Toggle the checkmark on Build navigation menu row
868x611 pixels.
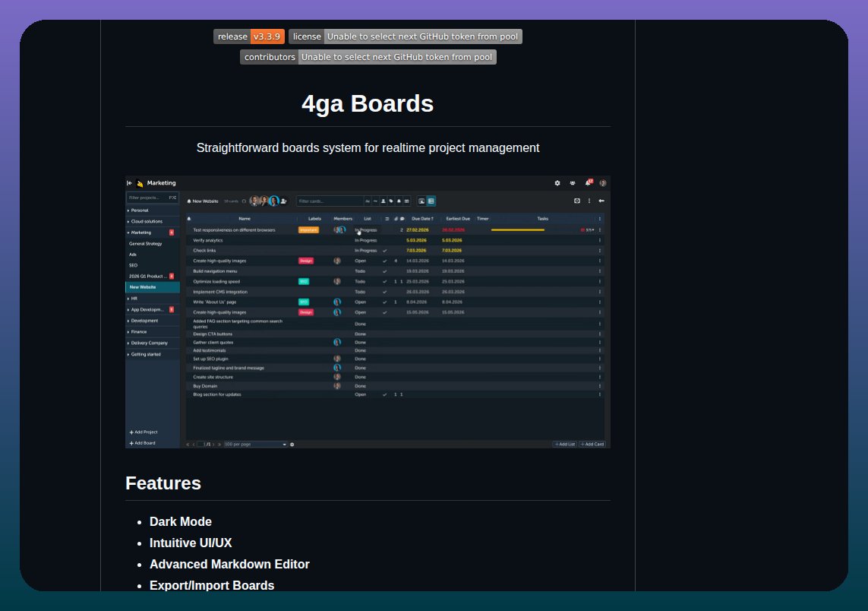pos(385,271)
